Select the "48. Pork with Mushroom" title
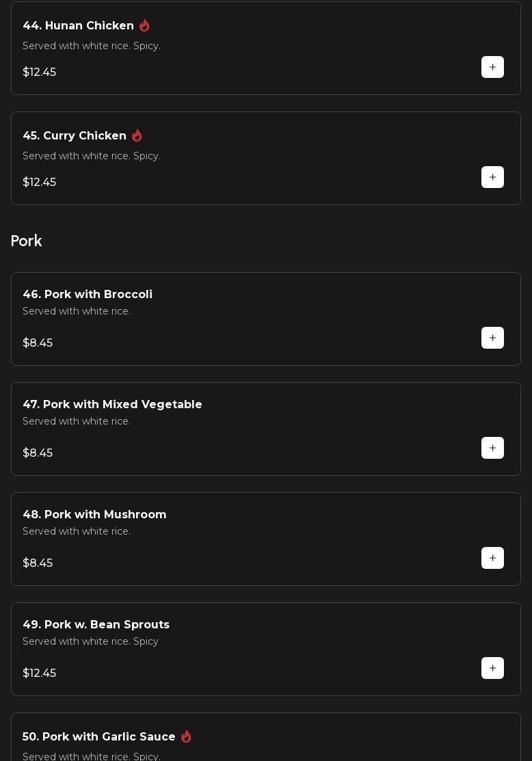This screenshot has width=532, height=761. click(94, 514)
